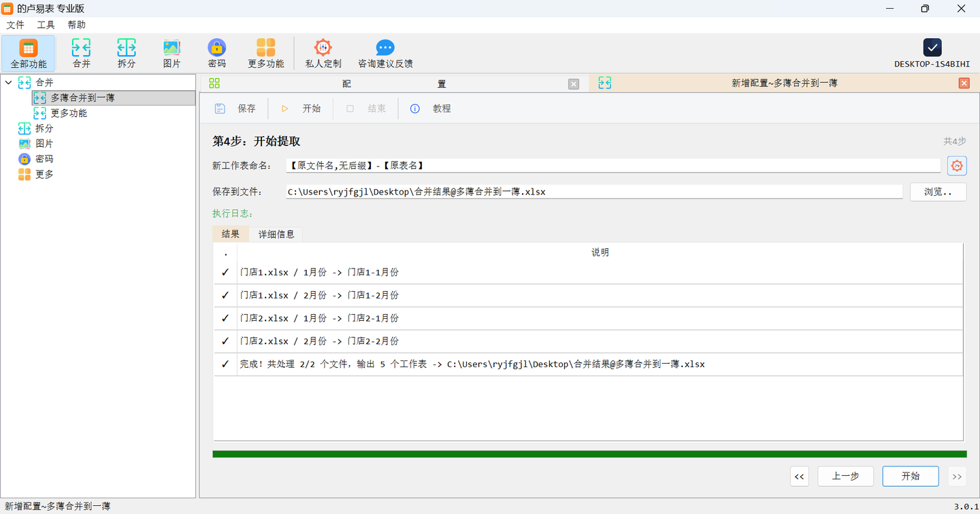This screenshot has width=980, height=514.
Task: Switch to 新增配置~多薄合并到一薄 tab
Action: click(x=784, y=83)
